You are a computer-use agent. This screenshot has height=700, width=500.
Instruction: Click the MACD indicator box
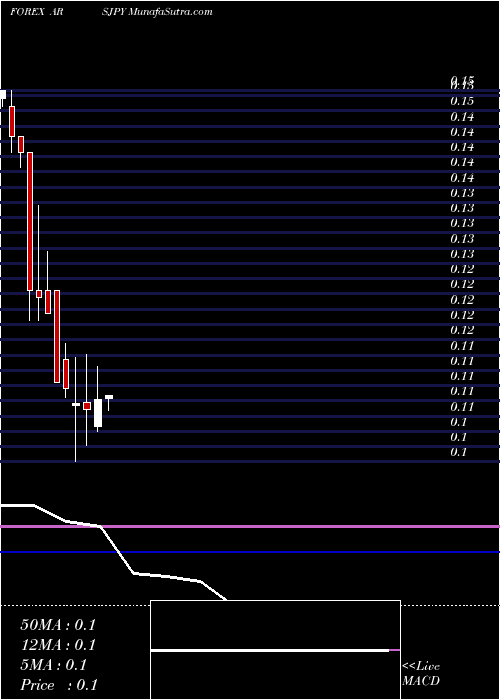pos(275,650)
